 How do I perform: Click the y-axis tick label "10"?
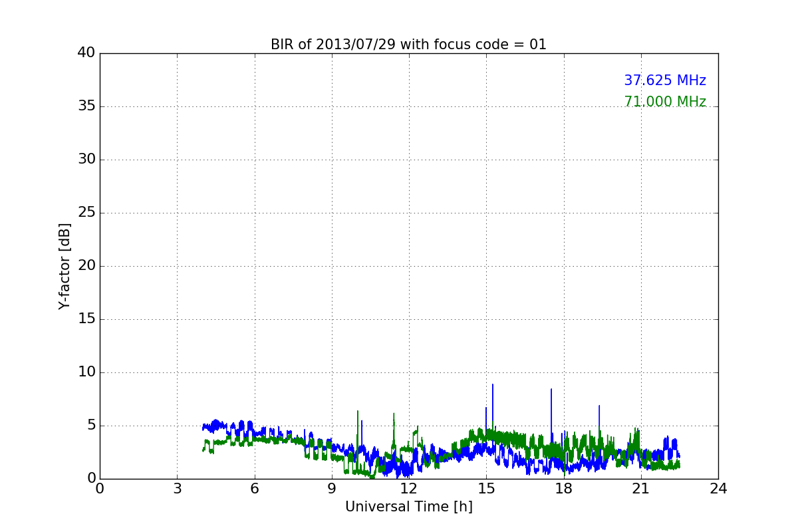tap(86, 372)
